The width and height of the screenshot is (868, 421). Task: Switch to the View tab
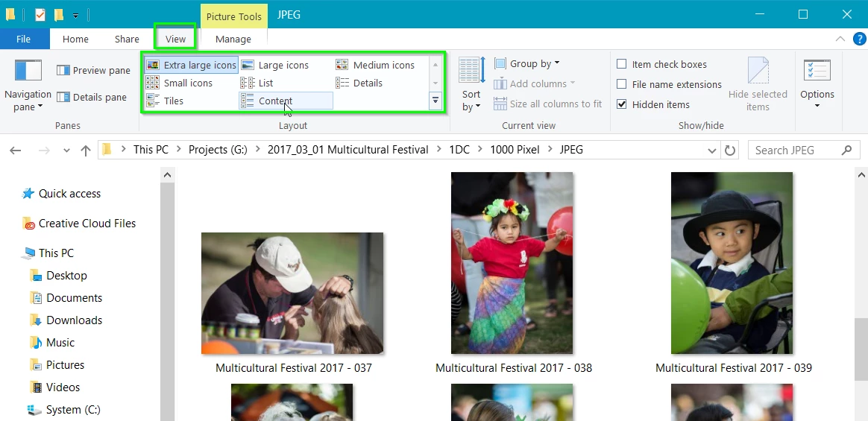point(175,39)
